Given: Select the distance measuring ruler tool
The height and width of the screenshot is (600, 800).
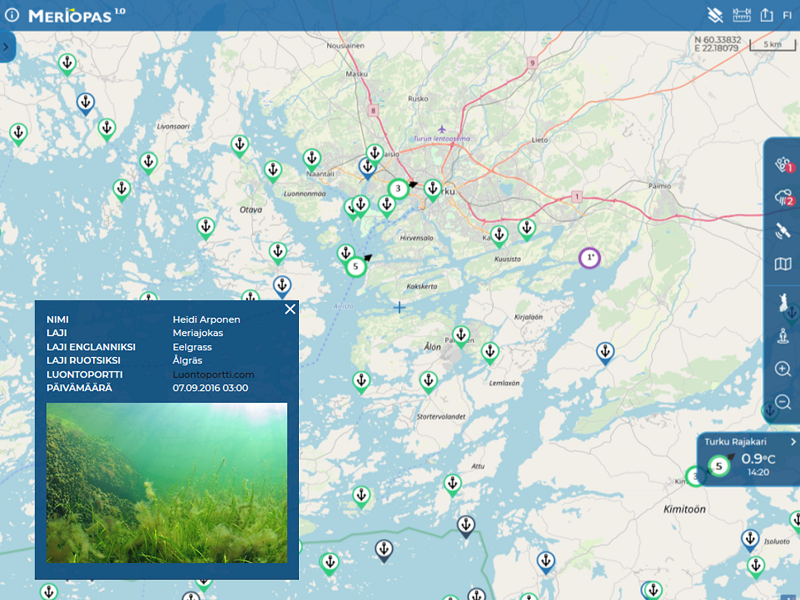Looking at the screenshot, I should click(x=741, y=15).
